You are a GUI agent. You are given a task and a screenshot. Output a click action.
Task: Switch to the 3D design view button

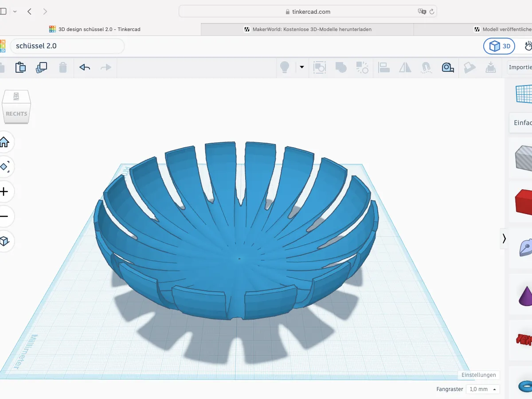[499, 46]
